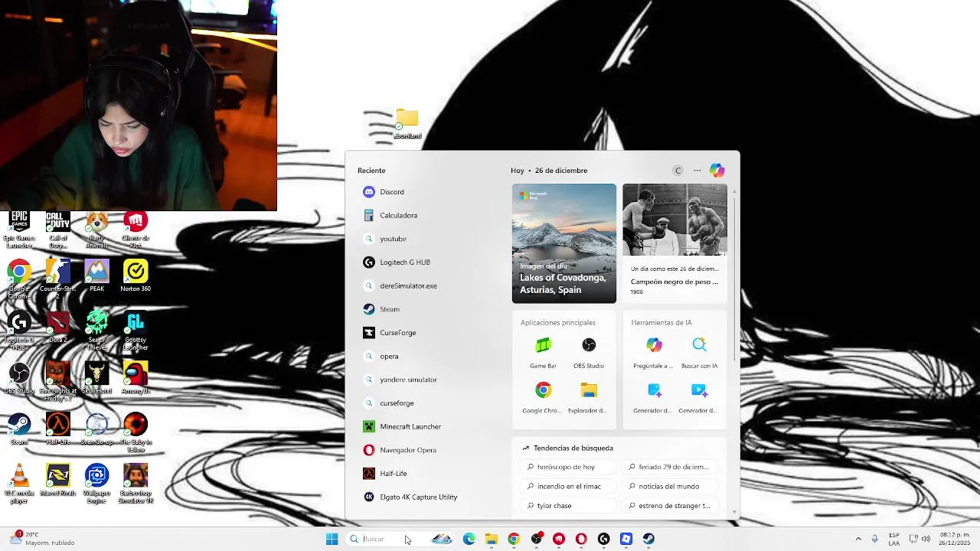Show hidden system tray icons
This screenshot has height=551, width=980.
pyautogui.click(x=858, y=539)
